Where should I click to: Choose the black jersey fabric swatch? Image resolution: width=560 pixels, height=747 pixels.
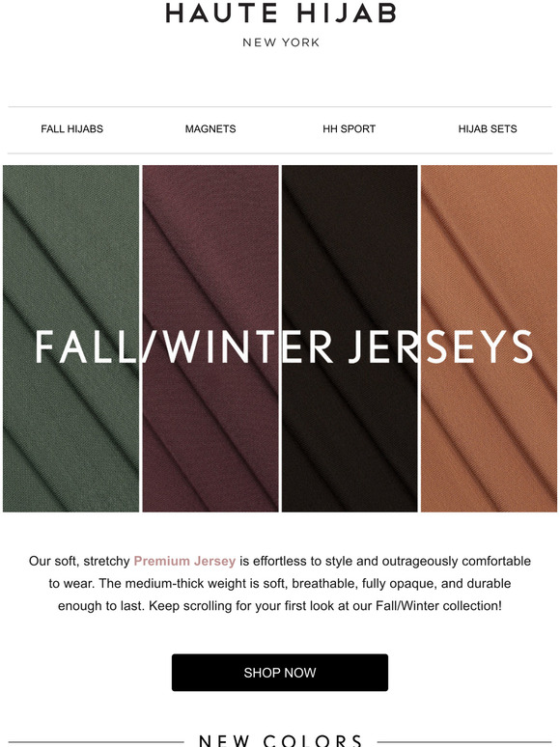click(350, 338)
